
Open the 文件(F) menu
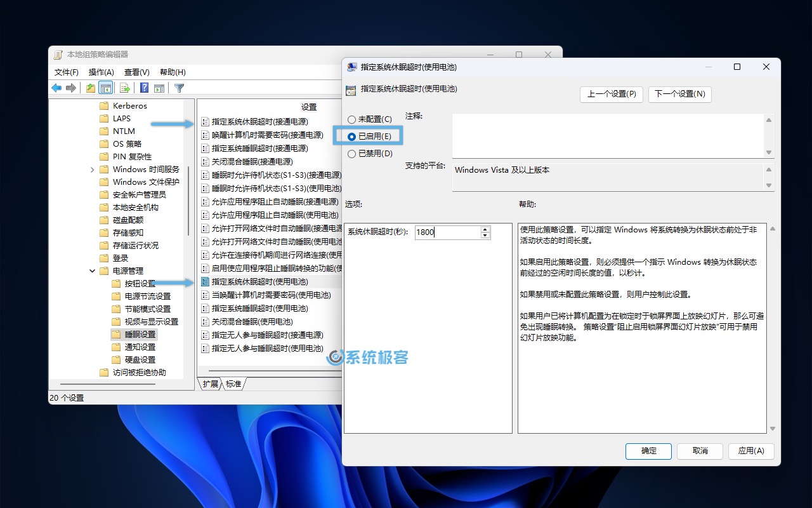67,72
